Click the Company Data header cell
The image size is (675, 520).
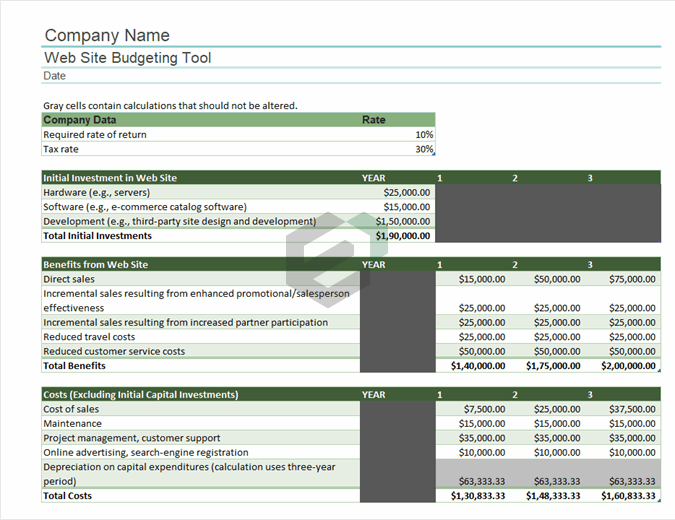(x=79, y=120)
